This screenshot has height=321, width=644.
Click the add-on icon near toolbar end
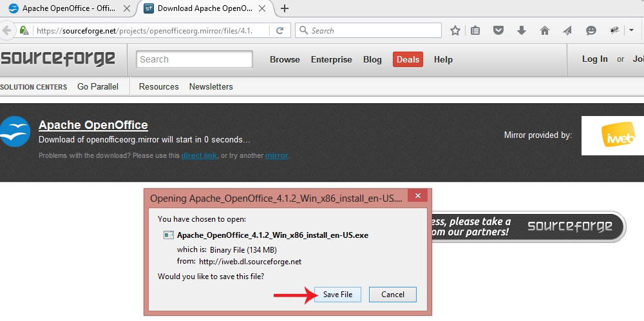[x=614, y=30]
